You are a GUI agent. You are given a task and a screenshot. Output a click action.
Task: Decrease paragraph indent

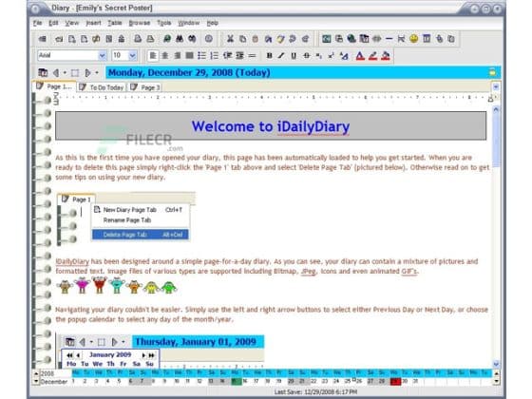coord(227,56)
